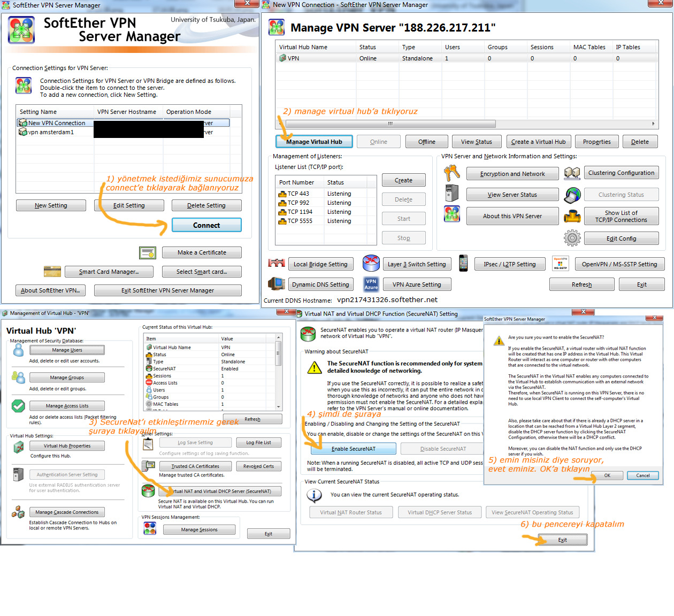
Task: Click the Connect button
Action: 206,225
